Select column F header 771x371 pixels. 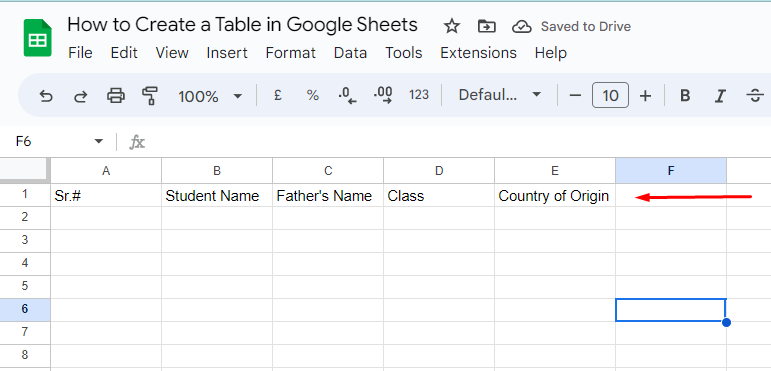[x=671, y=171]
